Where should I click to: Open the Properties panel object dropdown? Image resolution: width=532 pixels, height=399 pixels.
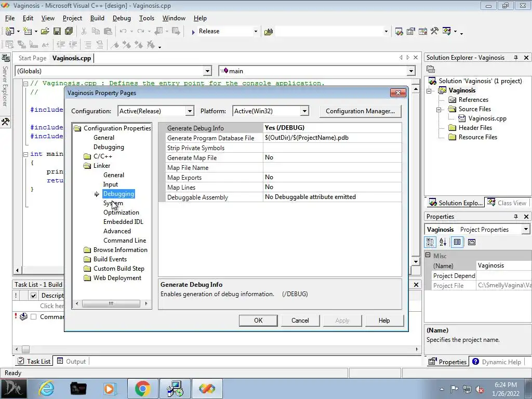pyautogui.click(x=526, y=229)
